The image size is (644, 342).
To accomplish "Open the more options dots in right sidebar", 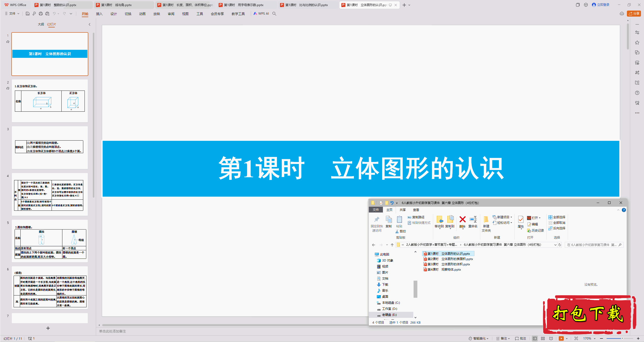I will coord(637,113).
